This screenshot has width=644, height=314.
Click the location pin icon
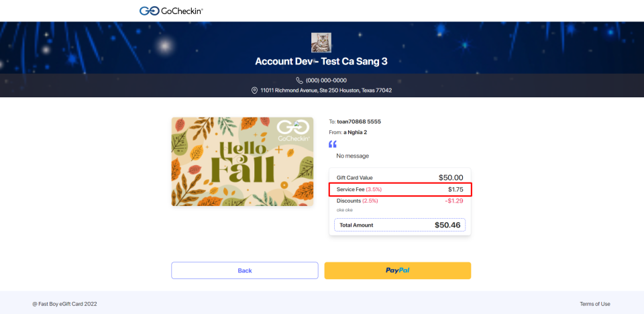click(x=255, y=91)
